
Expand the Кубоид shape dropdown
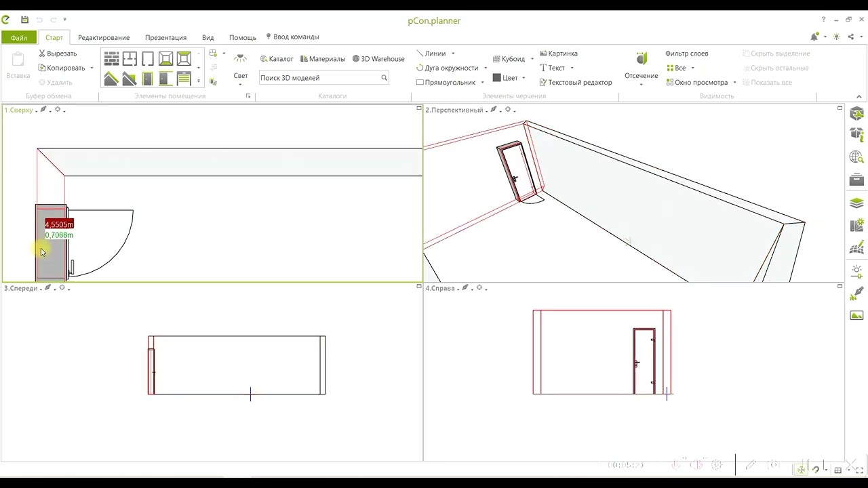(532, 59)
